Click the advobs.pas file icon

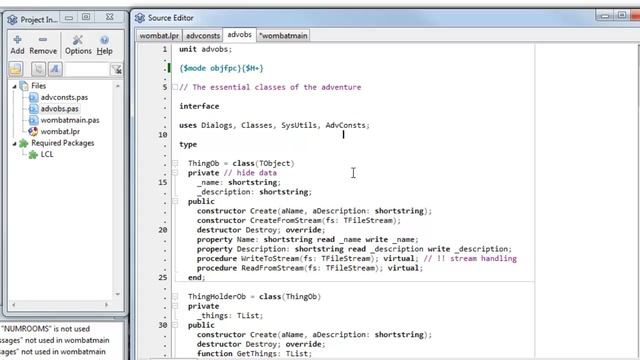point(33,109)
